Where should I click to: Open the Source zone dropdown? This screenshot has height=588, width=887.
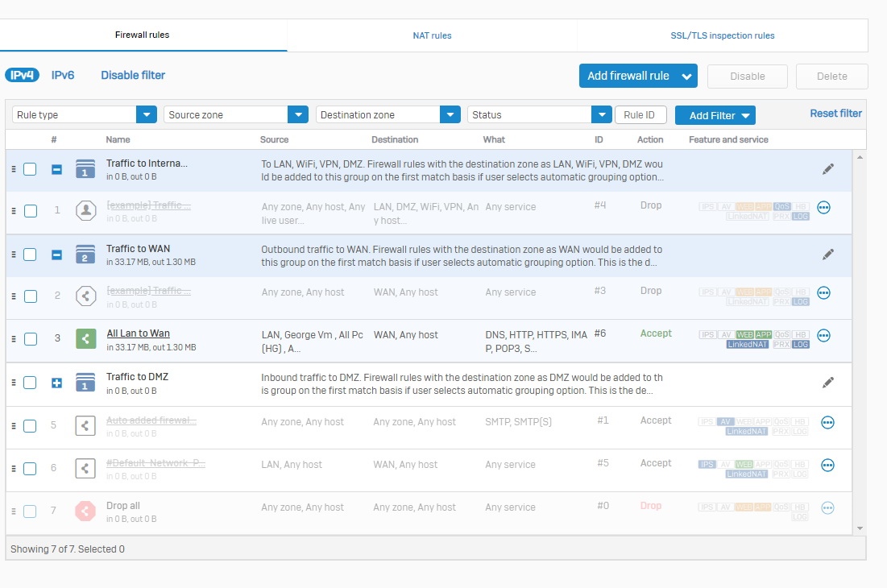(x=236, y=114)
